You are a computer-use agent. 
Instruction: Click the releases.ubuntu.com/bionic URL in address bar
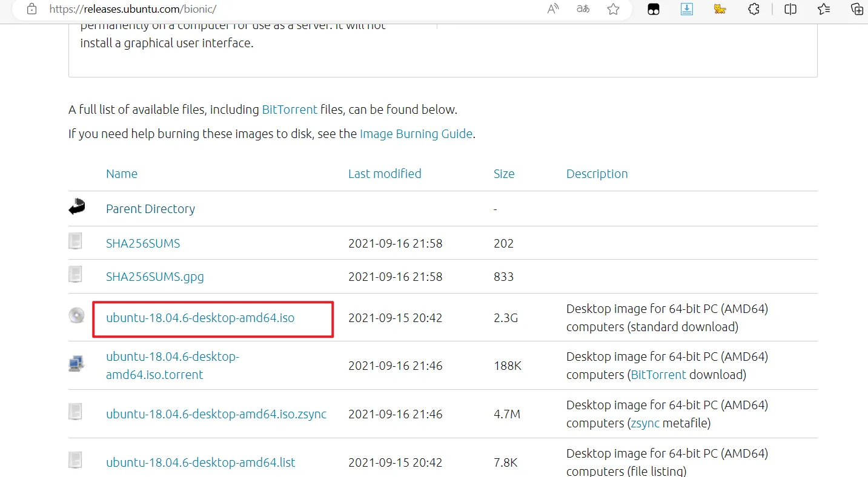tap(133, 10)
